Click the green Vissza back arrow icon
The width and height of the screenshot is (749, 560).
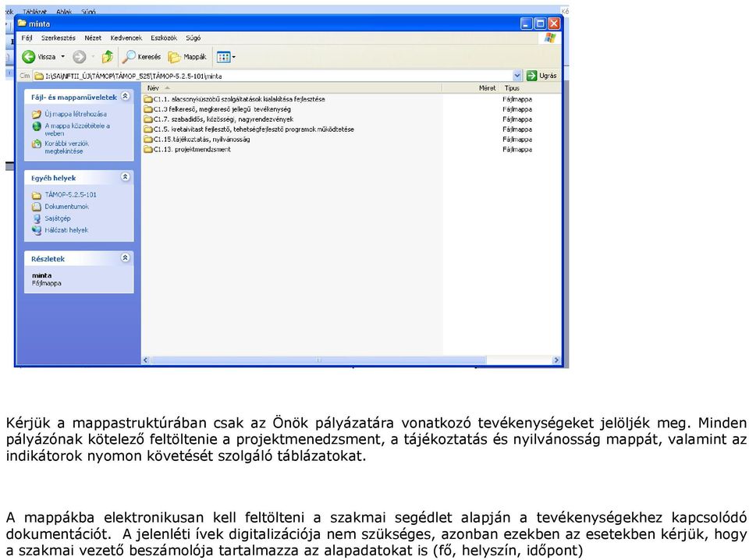(x=29, y=57)
